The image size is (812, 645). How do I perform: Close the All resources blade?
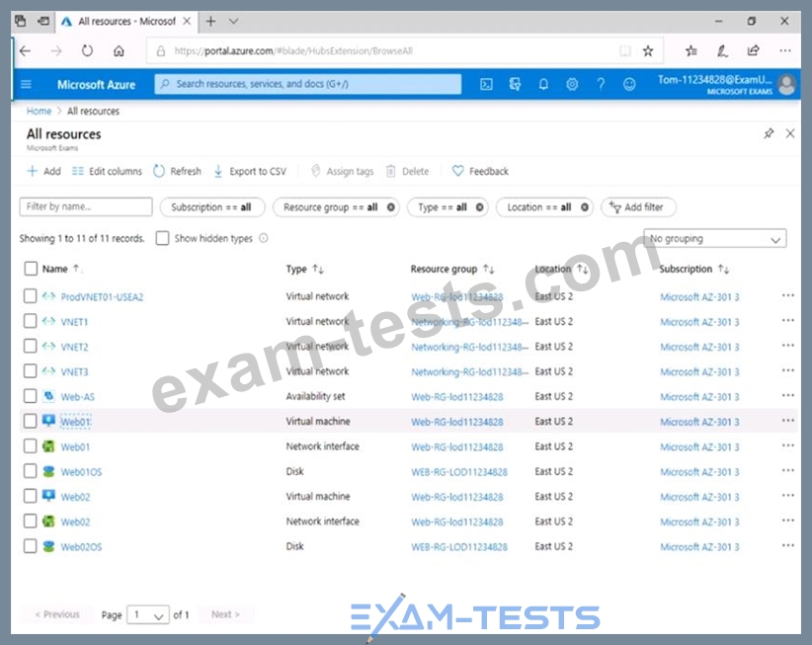click(789, 133)
